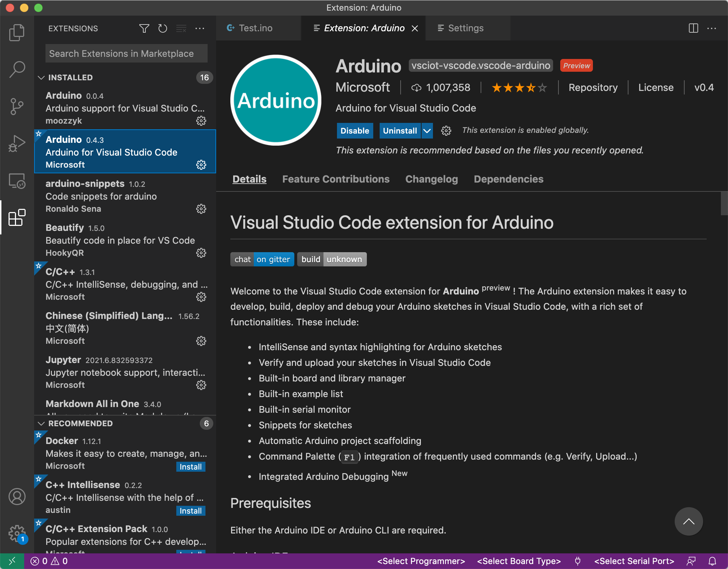The height and width of the screenshot is (569, 728).
Task: Open the gear icon on the Jupyter extension
Action: point(201,385)
